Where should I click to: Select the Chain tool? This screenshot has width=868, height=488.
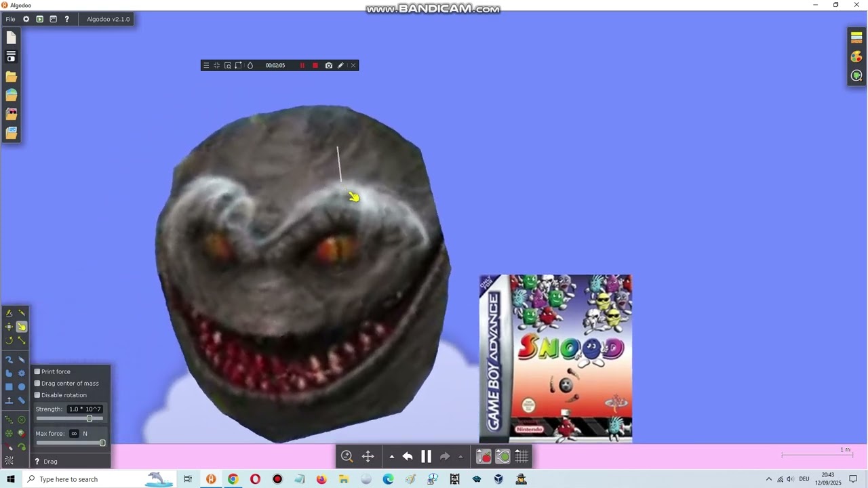[x=22, y=400]
